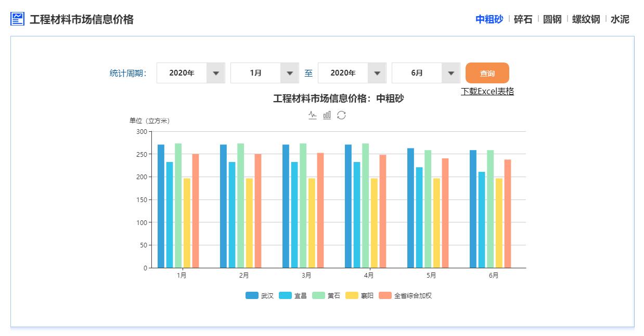644x336 pixels.
Task: Click the page title logo icon
Action: click(x=17, y=19)
